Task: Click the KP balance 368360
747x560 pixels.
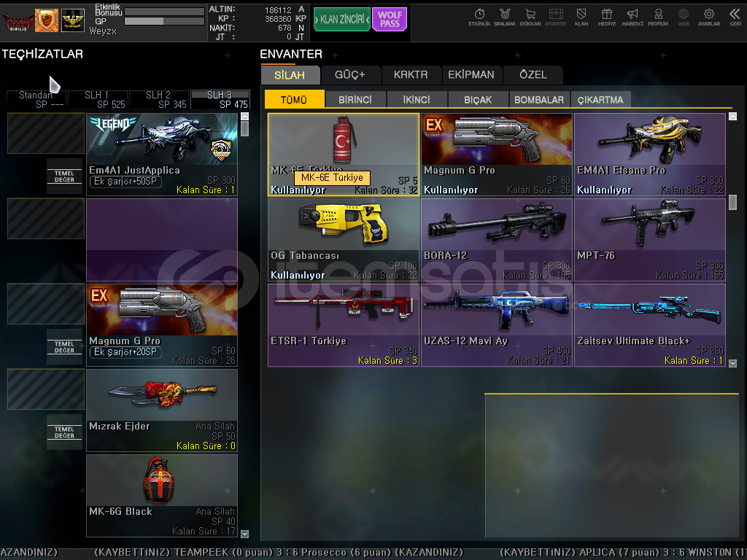Action: click(278, 19)
